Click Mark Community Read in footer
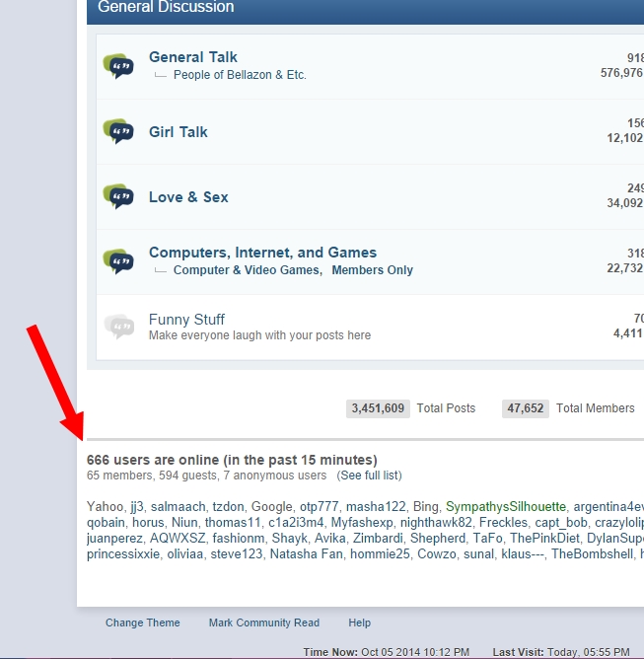Image resolution: width=644 pixels, height=659 pixels. pyautogui.click(x=264, y=622)
